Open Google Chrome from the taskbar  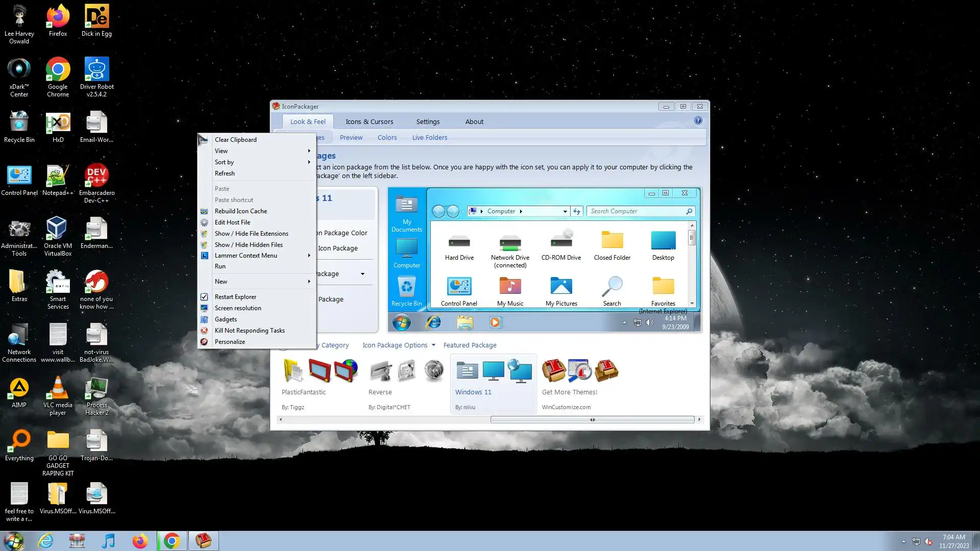[172, 540]
